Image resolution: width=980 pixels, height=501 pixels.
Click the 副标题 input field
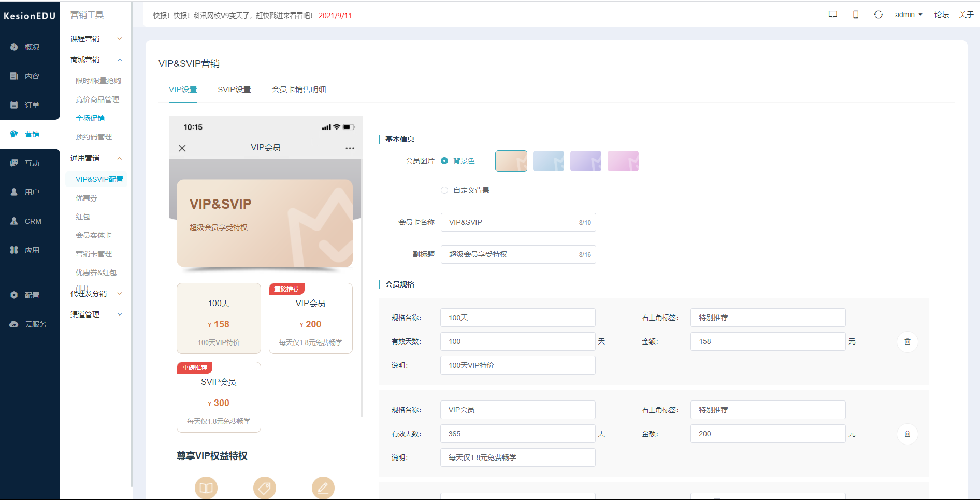518,254
